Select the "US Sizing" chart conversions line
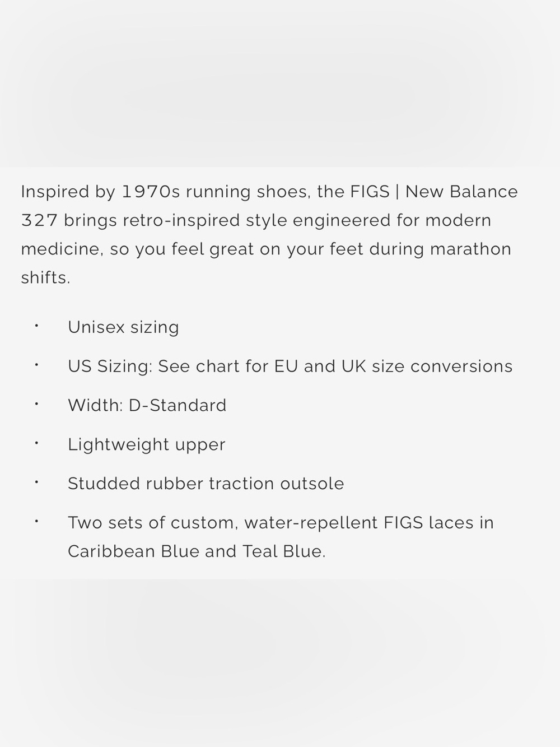This screenshot has height=747, width=560. click(290, 366)
